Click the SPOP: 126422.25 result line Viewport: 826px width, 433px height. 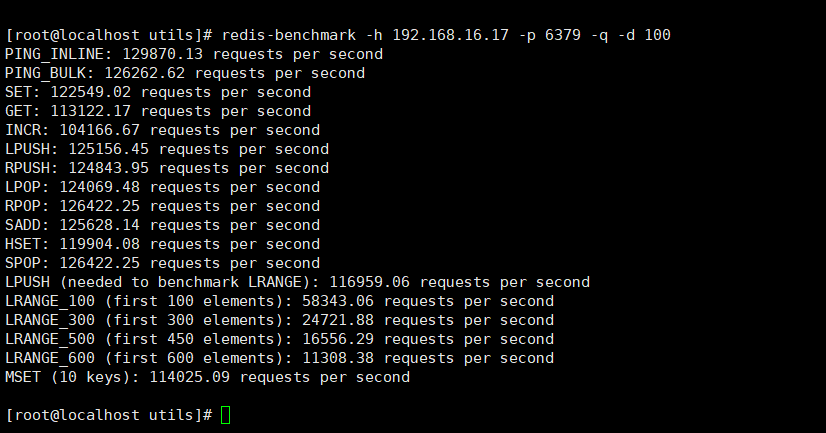[162, 263]
